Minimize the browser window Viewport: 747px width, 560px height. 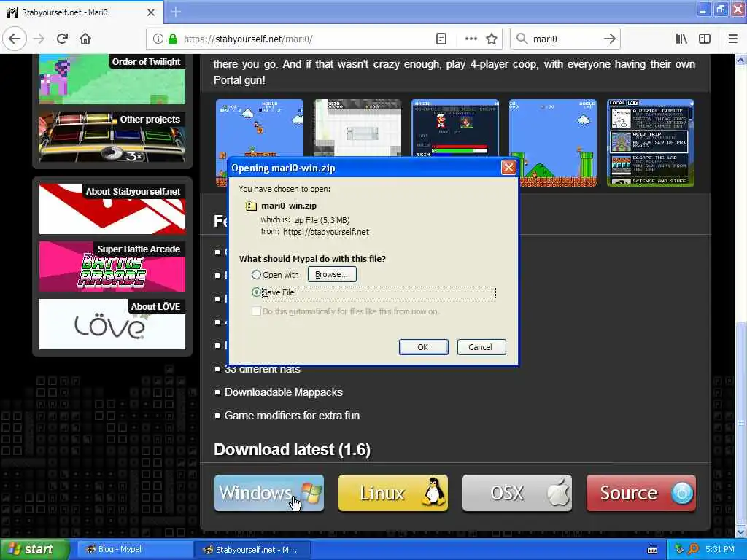(703, 9)
